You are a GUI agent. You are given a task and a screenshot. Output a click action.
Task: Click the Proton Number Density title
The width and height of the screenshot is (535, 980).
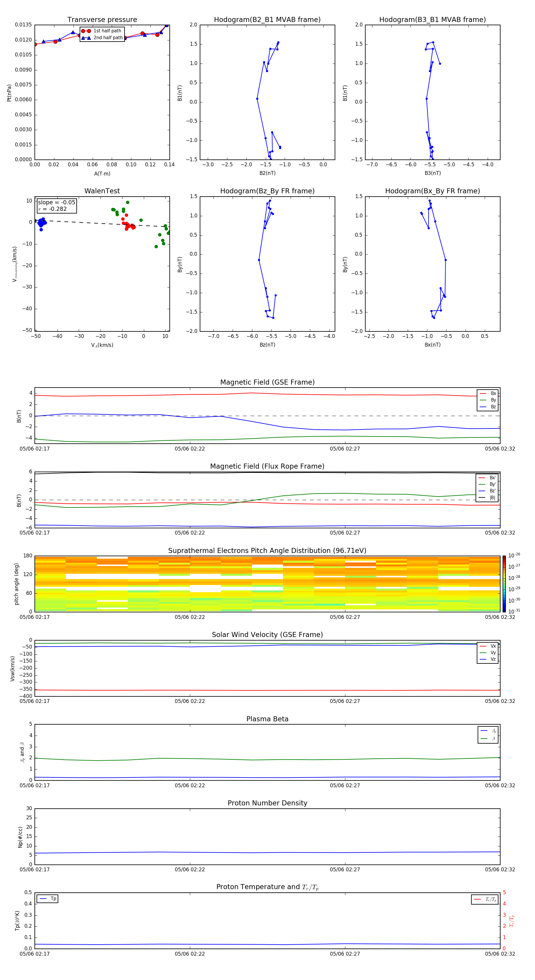click(267, 803)
